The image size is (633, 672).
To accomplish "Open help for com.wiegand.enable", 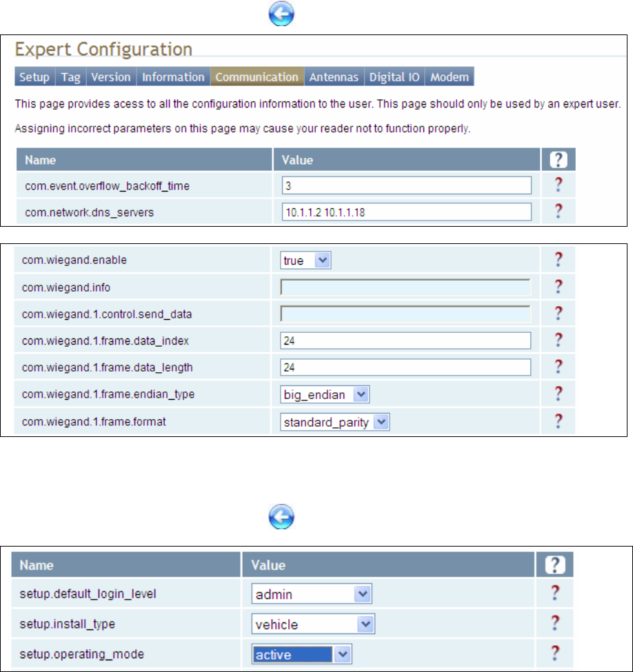I will point(558,259).
